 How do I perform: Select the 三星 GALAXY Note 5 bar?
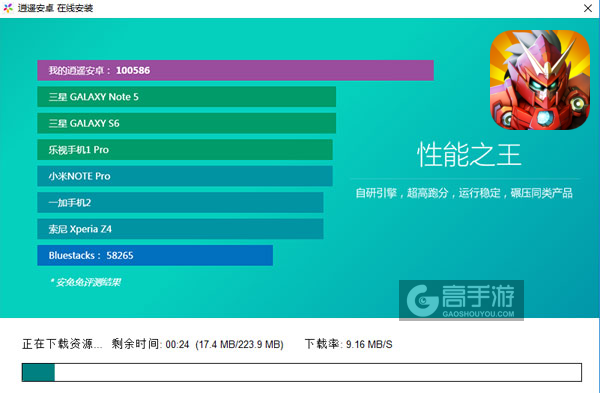click(x=186, y=97)
